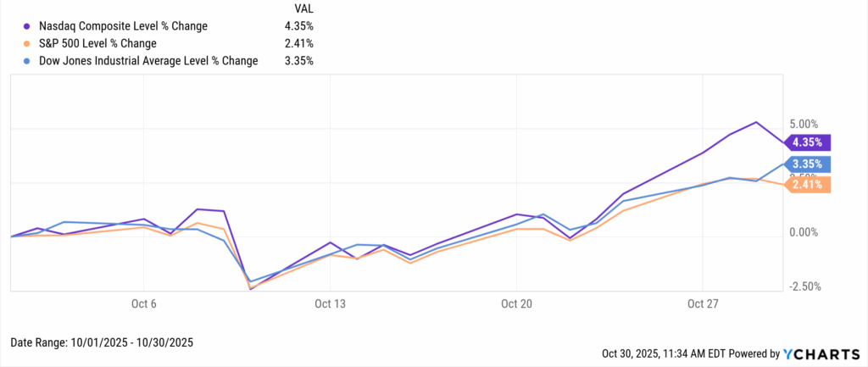Click the VAL column header
The width and height of the screenshot is (868, 367).
(301, 9)
